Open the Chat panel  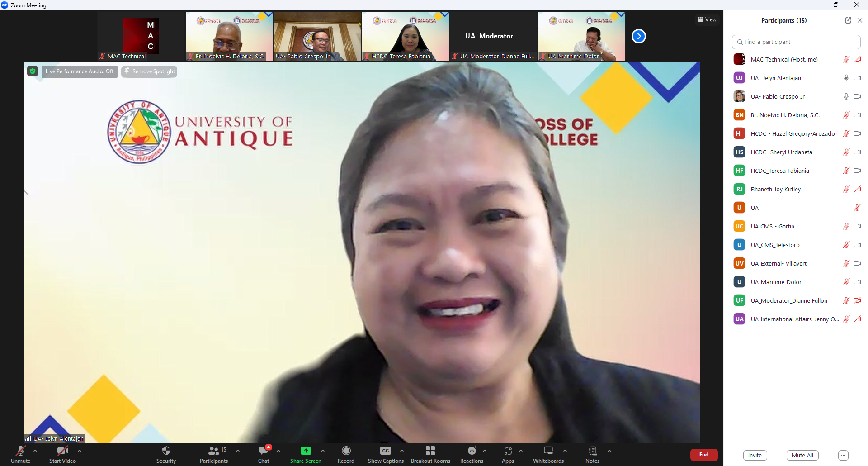[x=264, y=454]
